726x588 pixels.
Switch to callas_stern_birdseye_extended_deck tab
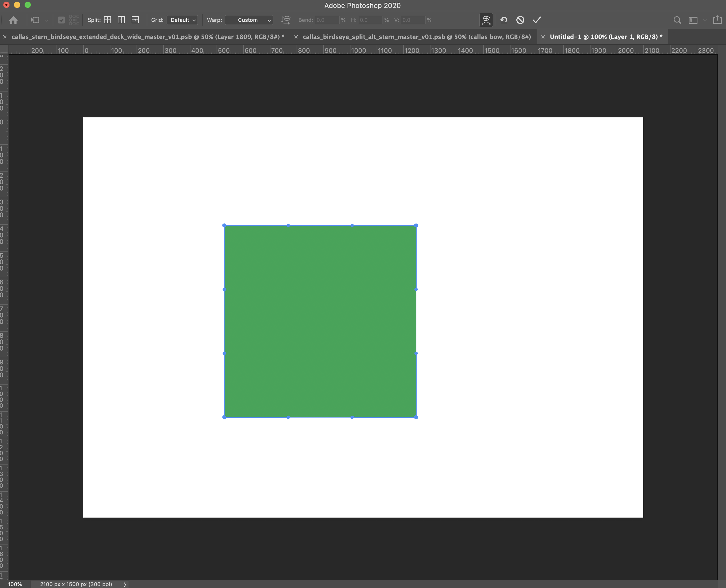[148, 37]
